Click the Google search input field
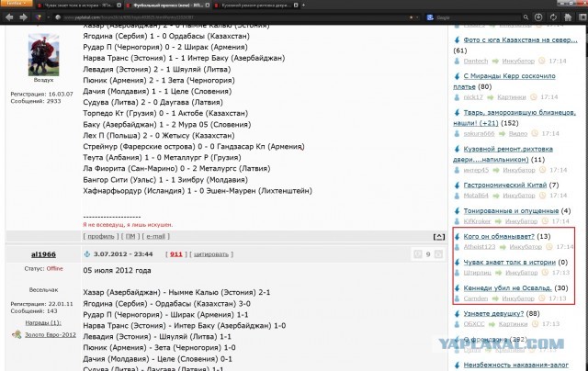The image size is (588, 371). tap(478, 17)
